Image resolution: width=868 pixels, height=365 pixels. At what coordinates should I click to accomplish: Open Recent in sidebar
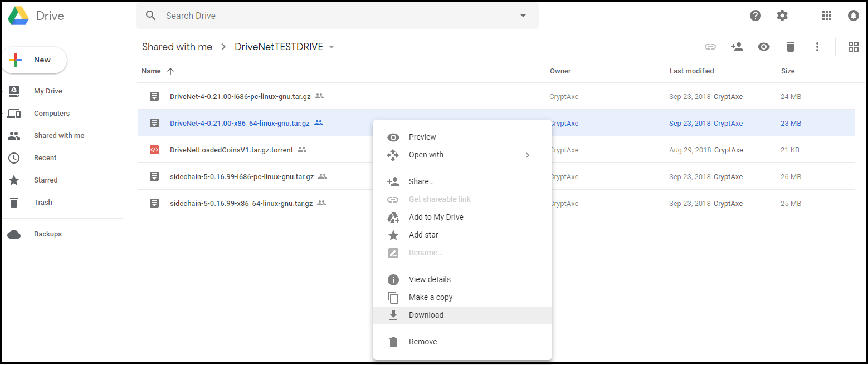45,158
